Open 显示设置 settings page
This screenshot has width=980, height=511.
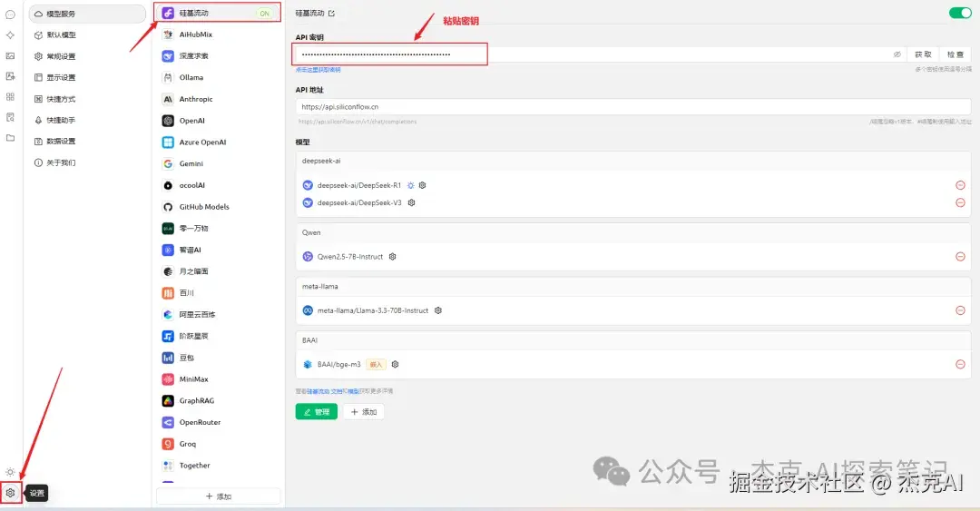(87, 77)
